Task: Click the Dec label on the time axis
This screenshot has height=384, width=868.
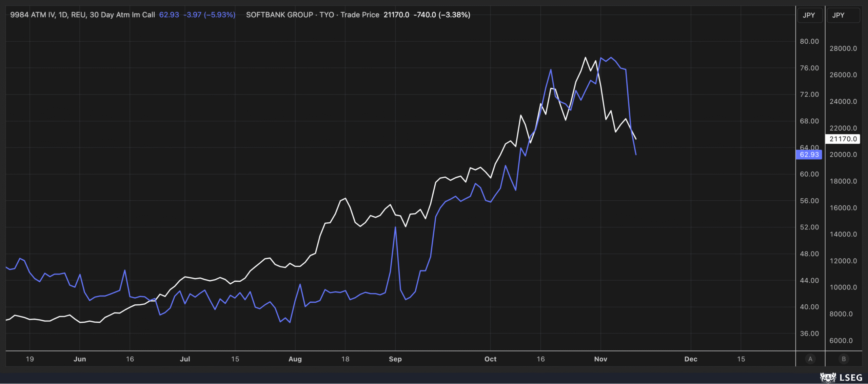Action: coord(691,359)
